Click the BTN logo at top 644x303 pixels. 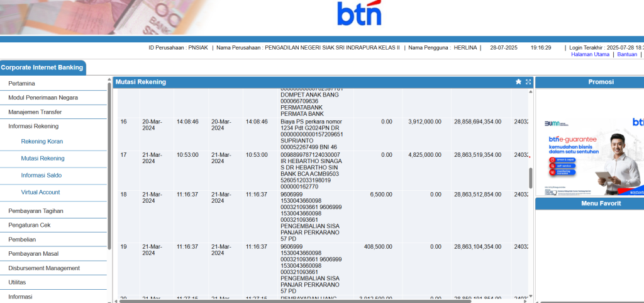[x=359, y=14]
